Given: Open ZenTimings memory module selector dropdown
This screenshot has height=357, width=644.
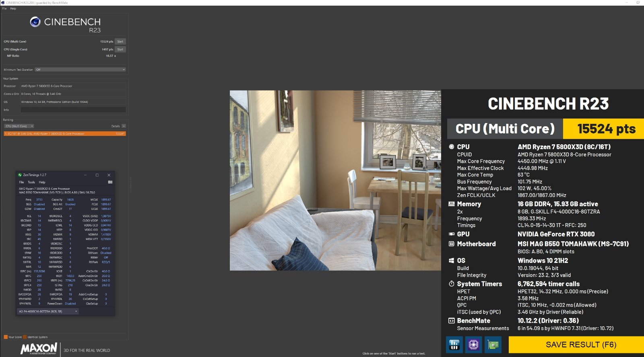Looking at the screenshot, I should point(48,311).
